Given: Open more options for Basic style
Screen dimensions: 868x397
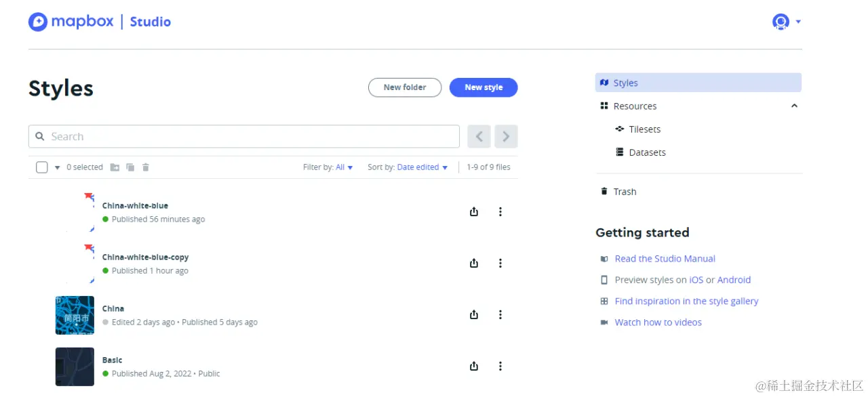Looking at the screenshot, I should (500, 367).
